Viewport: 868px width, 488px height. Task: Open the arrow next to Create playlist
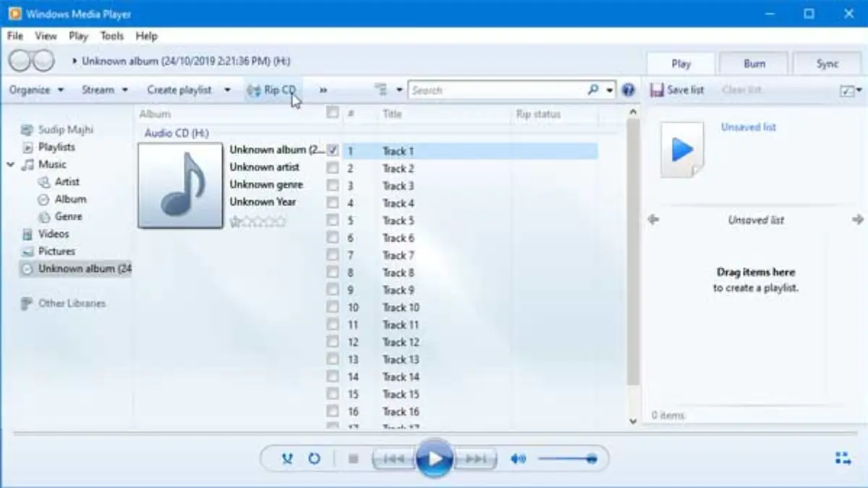227,90
